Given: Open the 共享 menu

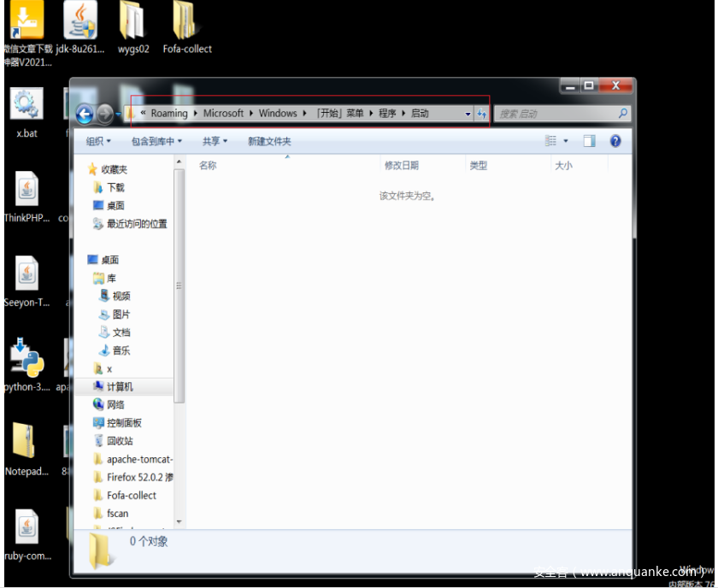Looking at the screenshot, I should [x=215, y=141].
